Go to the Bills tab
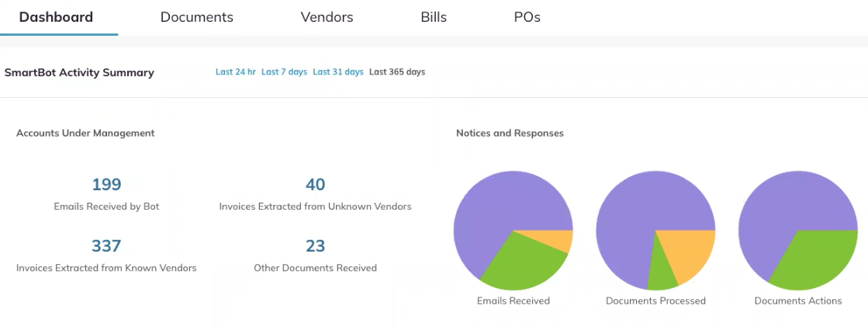The height and width of the screenshot is (330, 868). pyautogui.click(x=434, y=17)
